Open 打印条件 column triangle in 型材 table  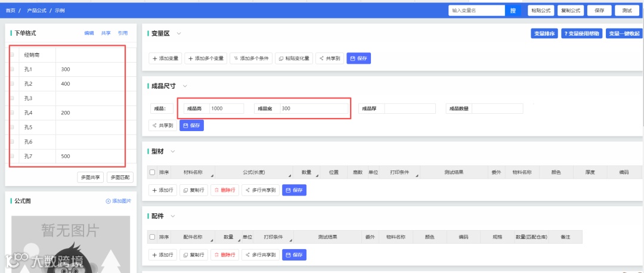[417, 176]
